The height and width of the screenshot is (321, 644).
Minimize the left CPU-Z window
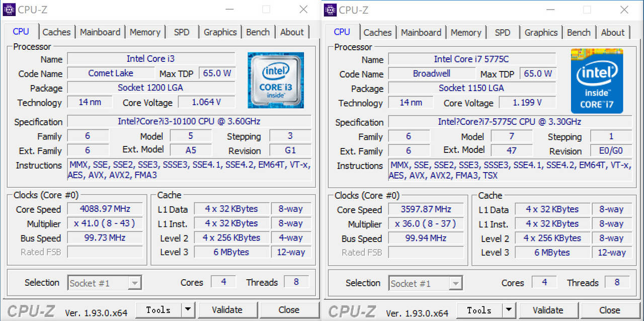click(229, 10)
